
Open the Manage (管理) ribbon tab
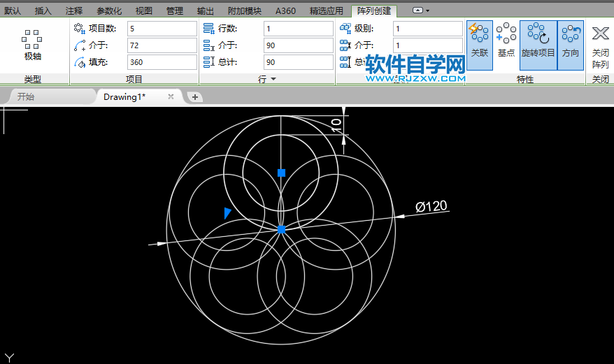tap(175, 11)
